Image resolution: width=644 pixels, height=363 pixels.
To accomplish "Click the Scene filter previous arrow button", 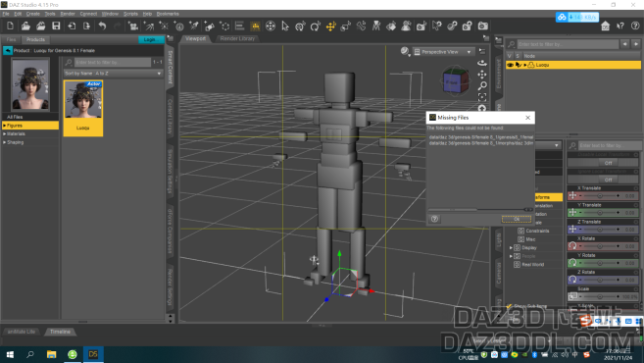I will (x=624, y=44).
